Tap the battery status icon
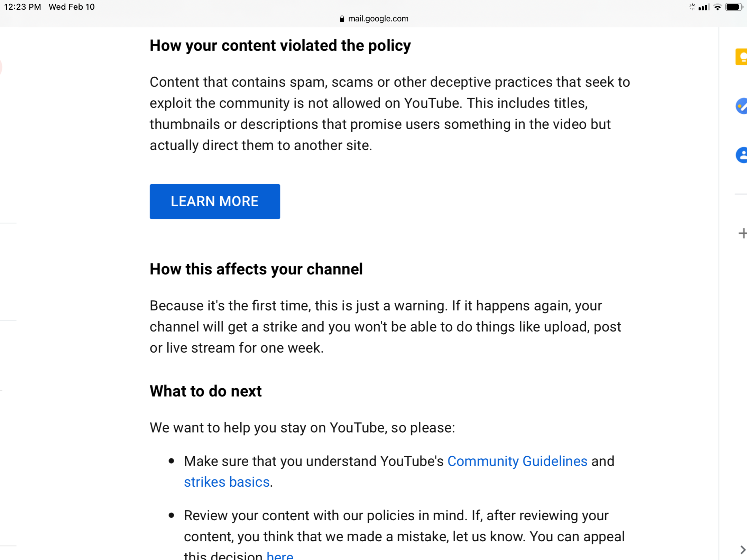 click(x=734, y=7)
